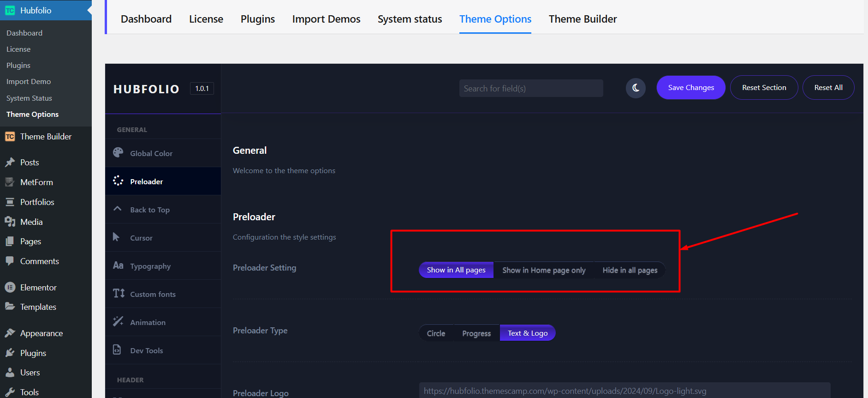
Task: Click Reset All button
Action: tap(828, 87)
